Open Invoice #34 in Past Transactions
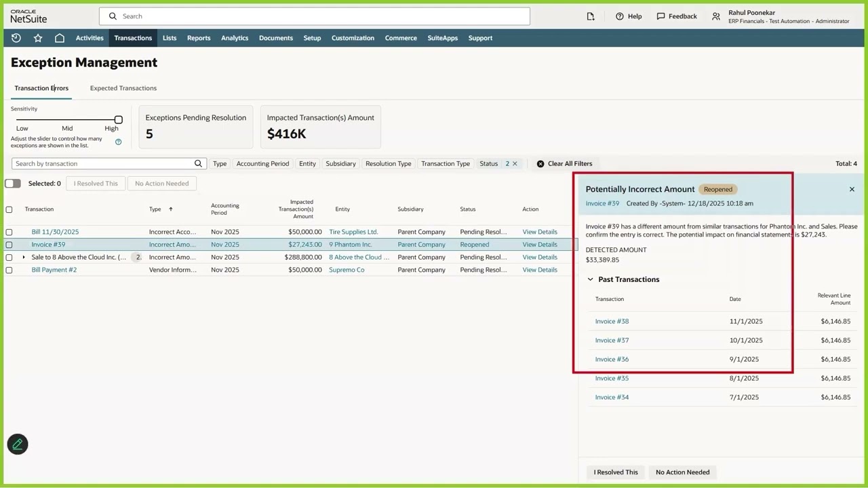The image size is (868, 488). pos(612,397)
